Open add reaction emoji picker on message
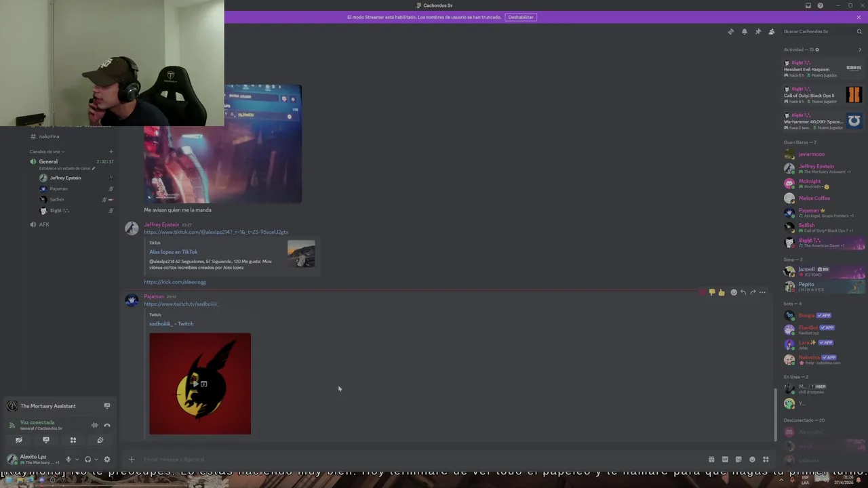The image size is (868, 488). click(734, 292)
